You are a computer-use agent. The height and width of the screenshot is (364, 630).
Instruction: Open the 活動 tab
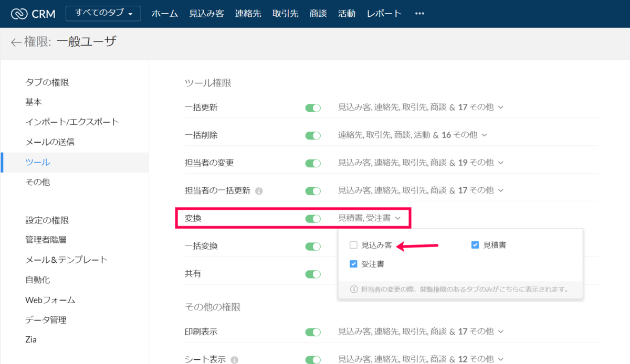(346, 14)
